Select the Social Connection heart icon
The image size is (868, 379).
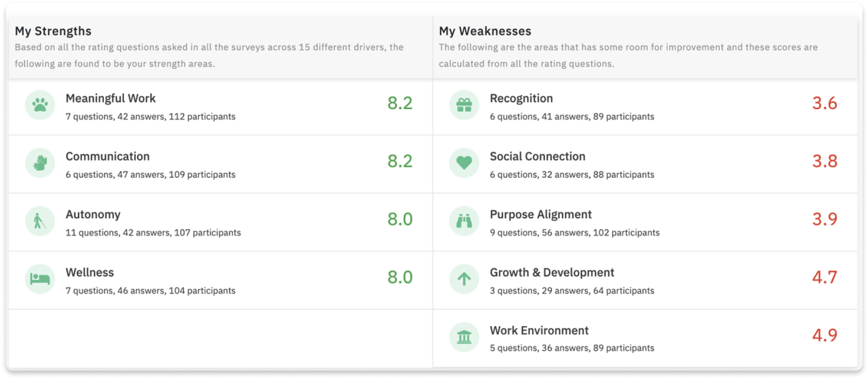point(464,163)
